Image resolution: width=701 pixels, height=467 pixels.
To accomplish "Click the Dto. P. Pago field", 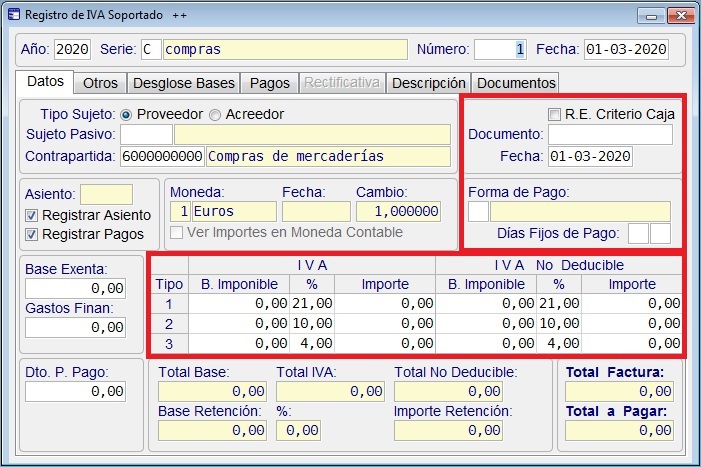I will click(78, 391).
